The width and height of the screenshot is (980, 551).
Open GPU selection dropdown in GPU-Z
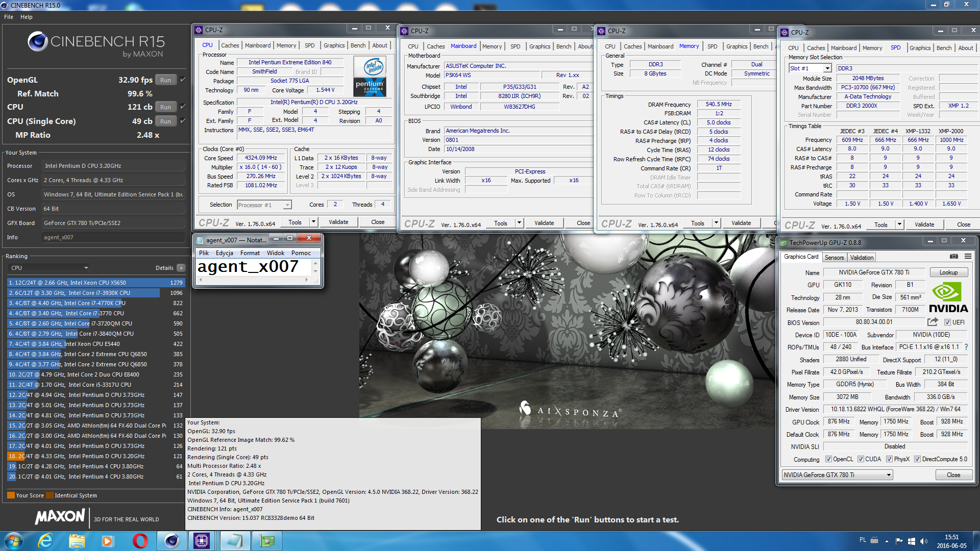(x=837, y=475)
